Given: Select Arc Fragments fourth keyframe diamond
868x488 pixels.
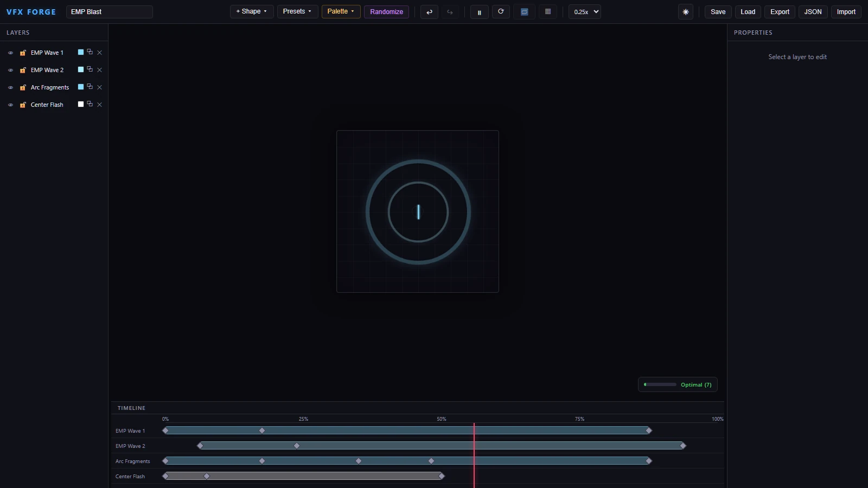Looking at the screenshot, I should pyautogui.click(x=431, y=461).
